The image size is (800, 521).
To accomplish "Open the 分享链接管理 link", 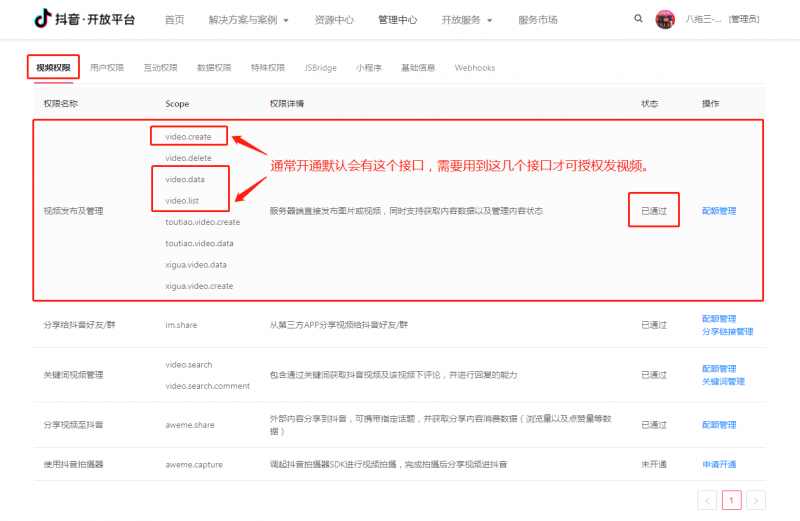I will click(727, 331).
